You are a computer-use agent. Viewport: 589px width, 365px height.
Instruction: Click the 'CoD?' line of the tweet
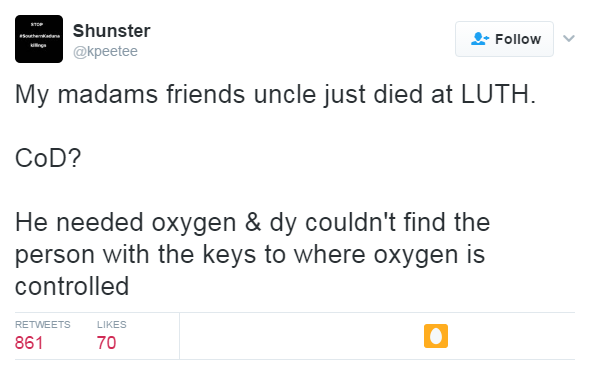pyautogui.click(x=48, y=158)
